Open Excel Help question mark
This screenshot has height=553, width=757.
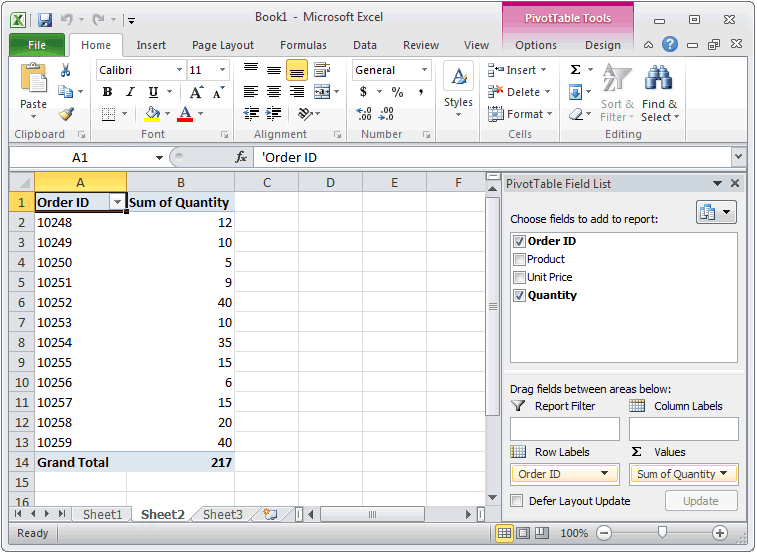670,44
